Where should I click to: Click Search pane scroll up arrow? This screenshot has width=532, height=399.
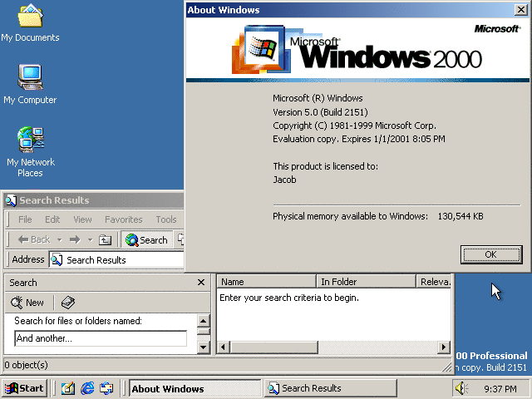[203, 320]
